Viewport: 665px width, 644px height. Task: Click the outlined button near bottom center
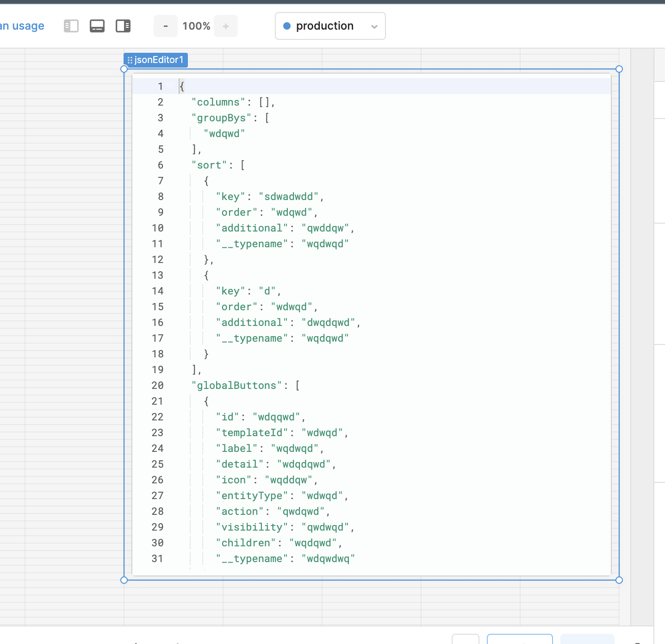click(x=520, y=640)
